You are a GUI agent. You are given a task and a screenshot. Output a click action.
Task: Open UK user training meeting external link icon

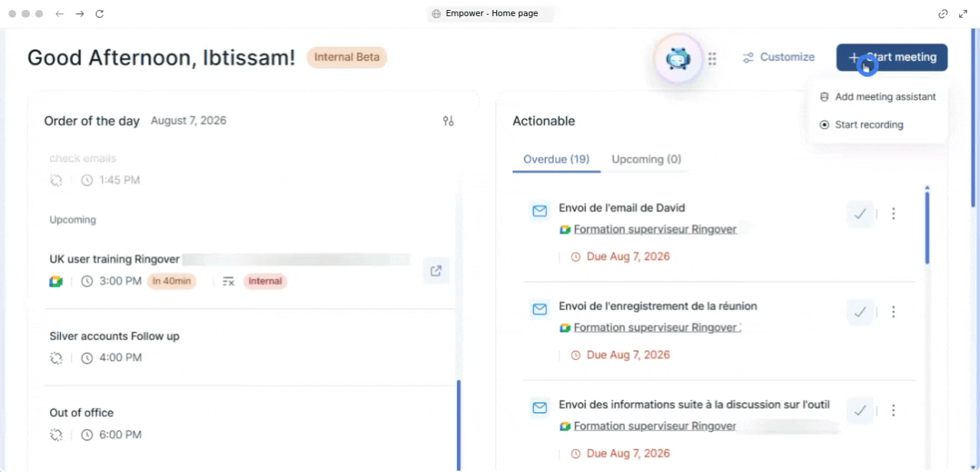coord(436,271)
